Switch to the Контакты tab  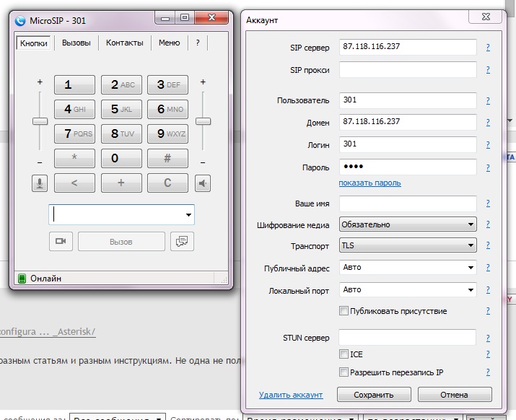(124, 43)
